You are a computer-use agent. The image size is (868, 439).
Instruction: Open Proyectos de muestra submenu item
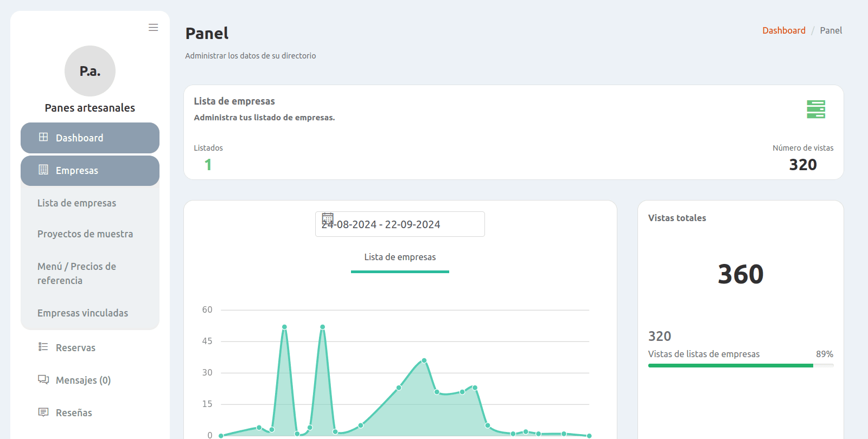tap(85, 234)
